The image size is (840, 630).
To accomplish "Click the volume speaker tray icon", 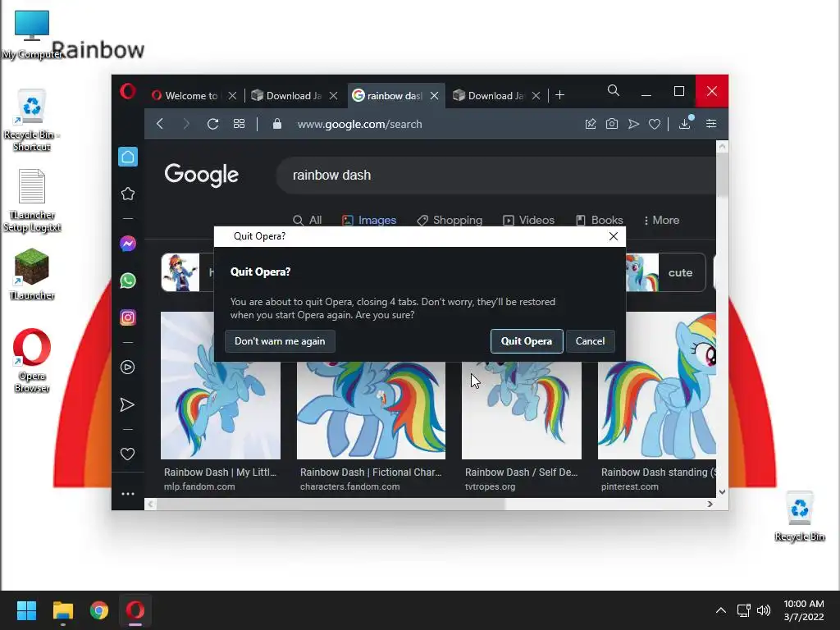I will pyautogui.click(x=764, y=610).
